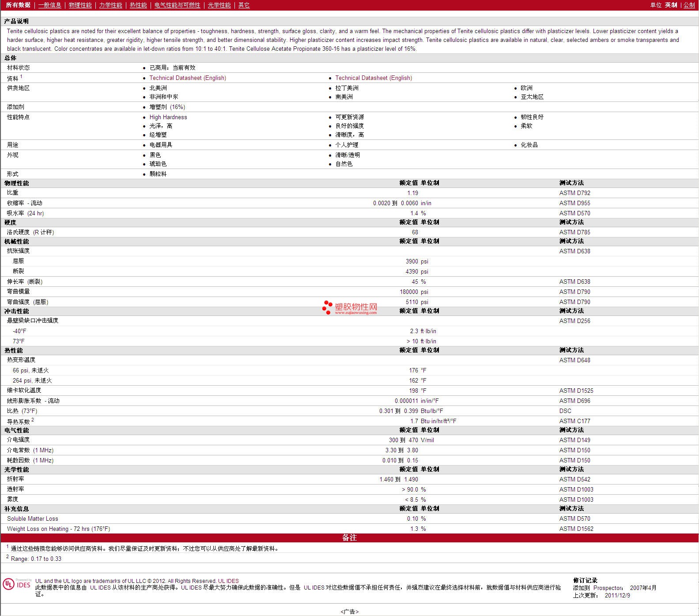This screenshot has height=616, width=699.
Task: Click the 伸长率 (断裂) row label
Action: pos(25,282)
